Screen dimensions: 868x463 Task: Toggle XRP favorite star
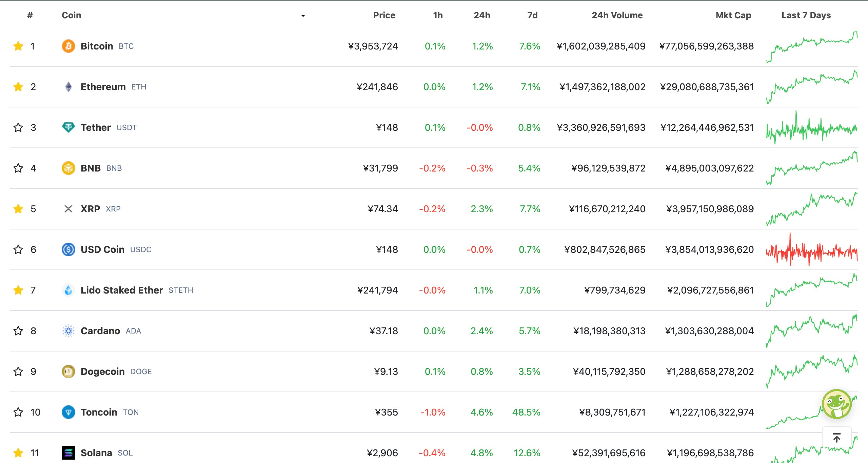point(18,209)
